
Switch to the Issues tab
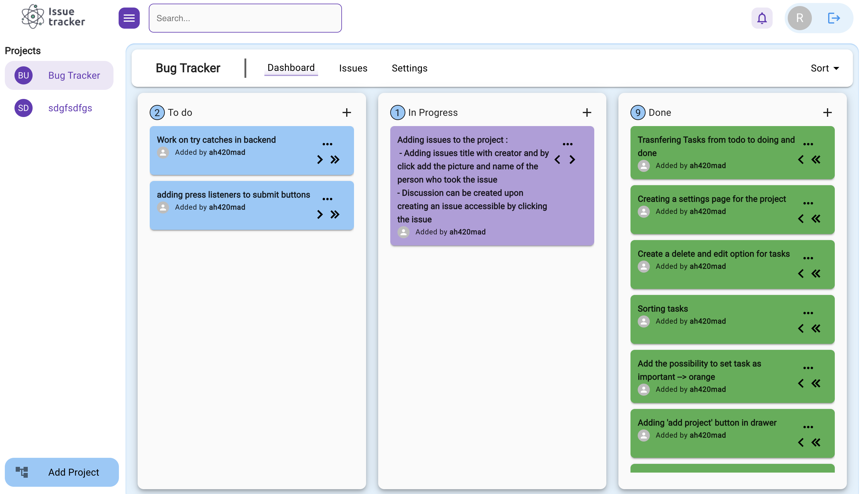[x=353, y=68]
